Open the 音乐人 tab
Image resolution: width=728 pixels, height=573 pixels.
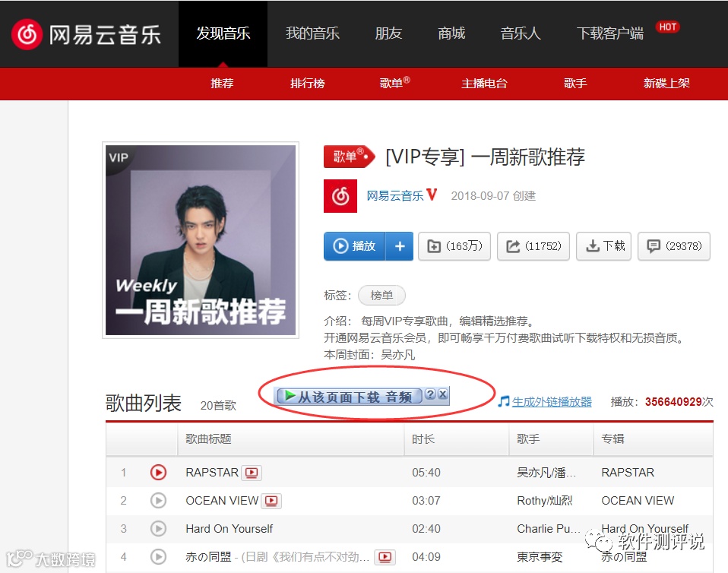[x=521, y=33]
